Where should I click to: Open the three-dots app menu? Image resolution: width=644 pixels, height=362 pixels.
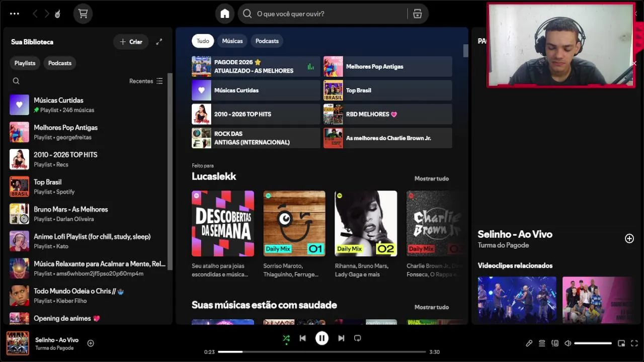click(15, 14)
